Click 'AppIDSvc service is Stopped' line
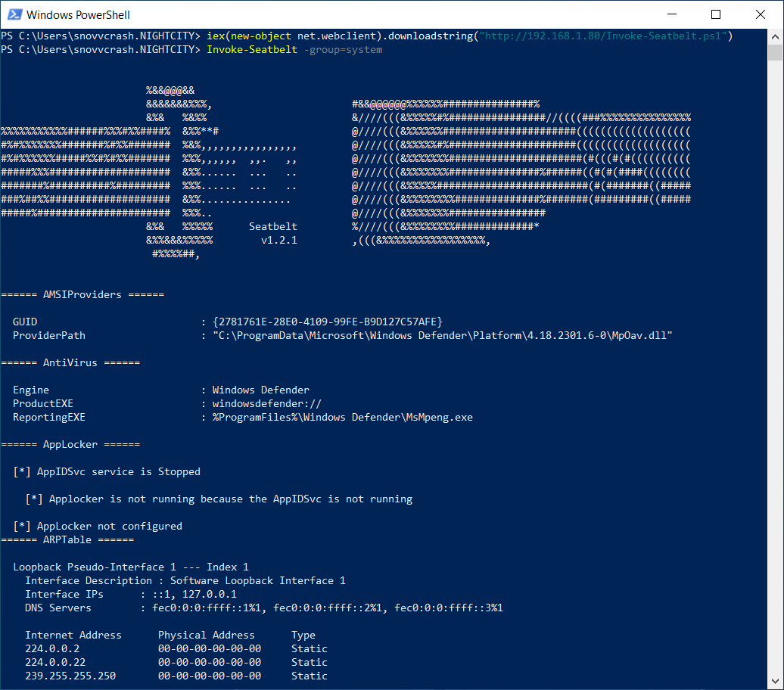784x690 pixels. pos(107,472)
